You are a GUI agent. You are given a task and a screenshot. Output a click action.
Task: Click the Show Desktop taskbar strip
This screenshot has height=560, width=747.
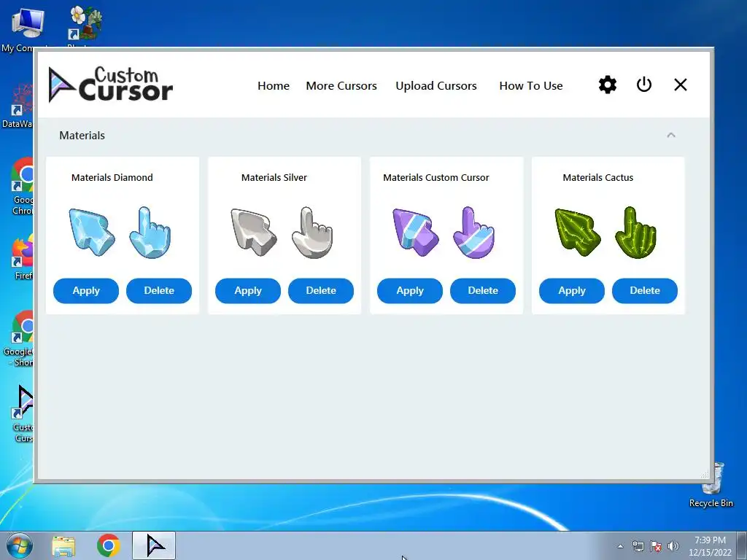tap(742, 545)
